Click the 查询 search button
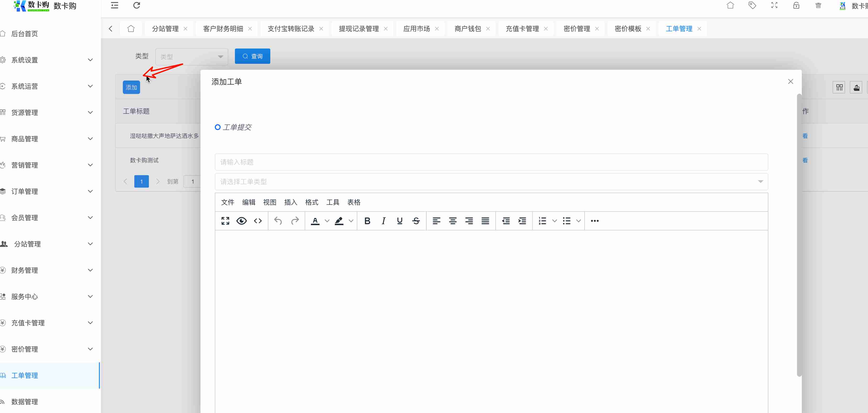The image size is (868, 413). click(252, 56)
